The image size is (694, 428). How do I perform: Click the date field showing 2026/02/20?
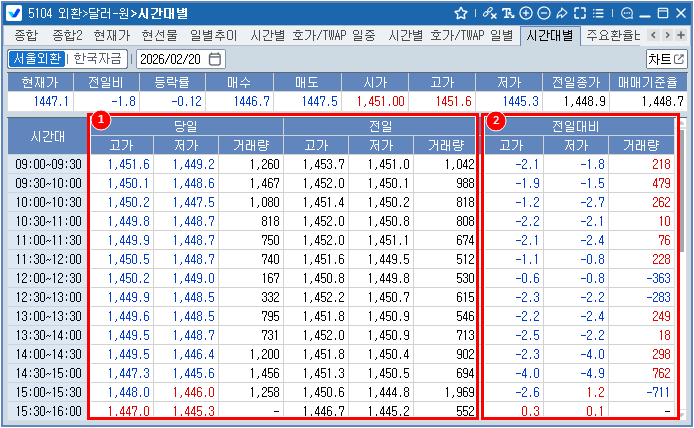coord(172,59)
